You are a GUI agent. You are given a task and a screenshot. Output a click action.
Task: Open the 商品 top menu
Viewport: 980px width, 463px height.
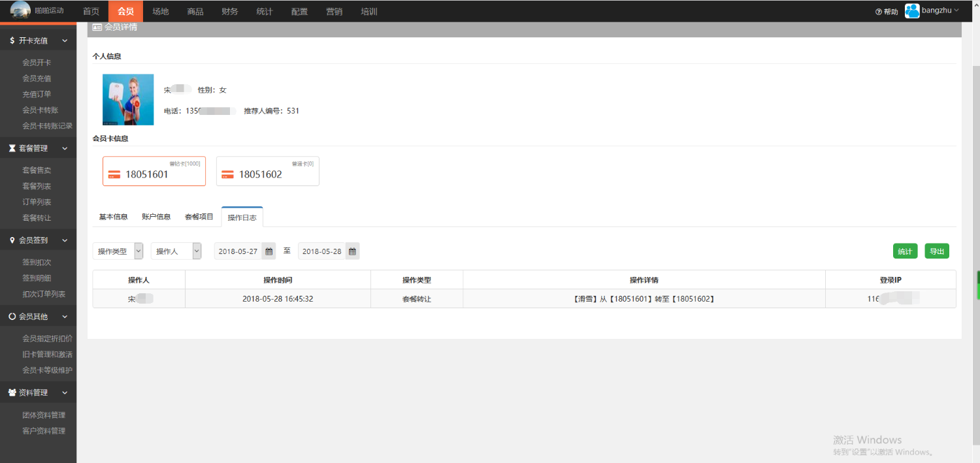coord(195,11)
